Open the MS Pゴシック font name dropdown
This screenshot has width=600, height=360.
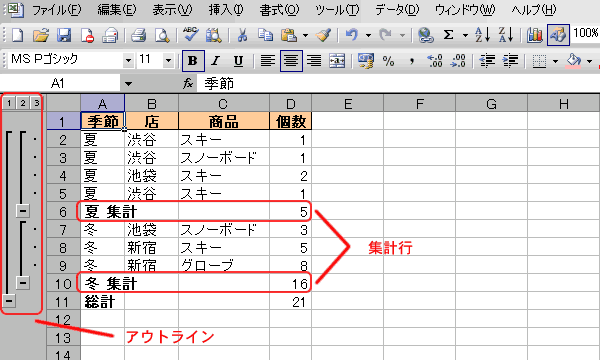[128, 60]
